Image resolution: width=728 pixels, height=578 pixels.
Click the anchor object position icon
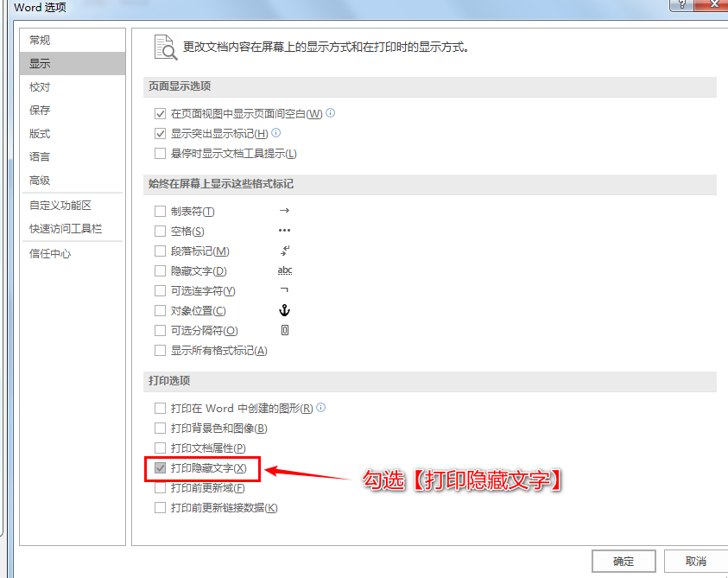285,310
